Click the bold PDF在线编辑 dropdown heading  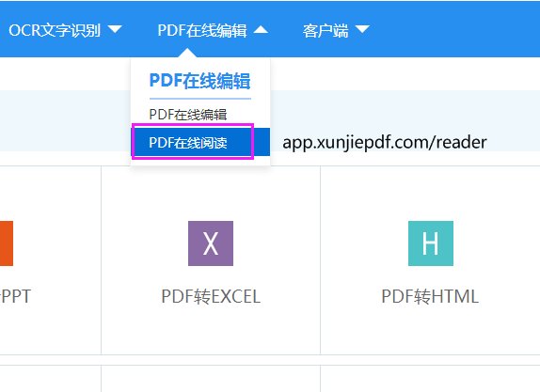pos(199,81)
